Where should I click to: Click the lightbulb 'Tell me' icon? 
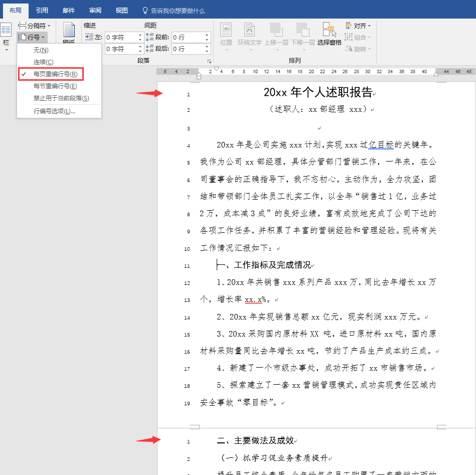click(145, 10)
